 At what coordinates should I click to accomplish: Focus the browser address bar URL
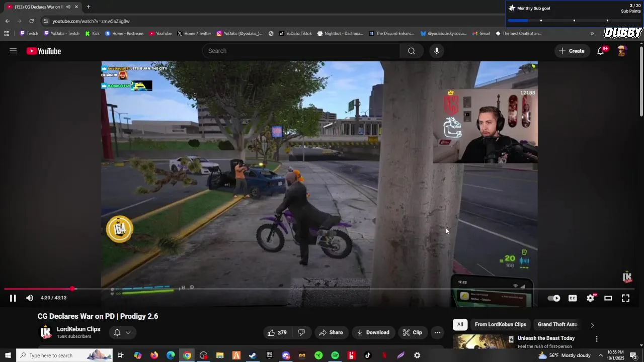tap(91, 21)
